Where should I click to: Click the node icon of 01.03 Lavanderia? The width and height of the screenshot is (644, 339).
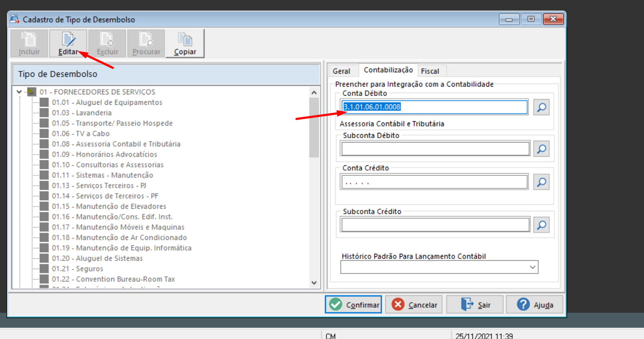pyautogui.click(x=44, y=113)
